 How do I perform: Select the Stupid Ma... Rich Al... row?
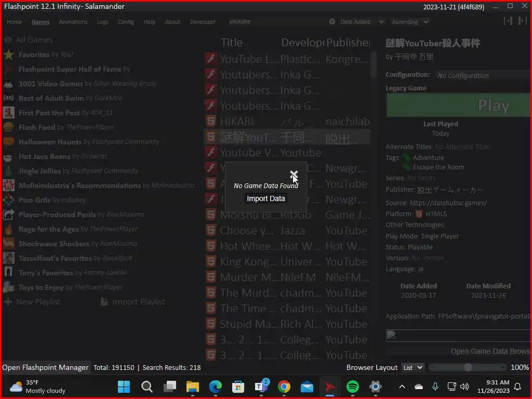click(287, 324)
